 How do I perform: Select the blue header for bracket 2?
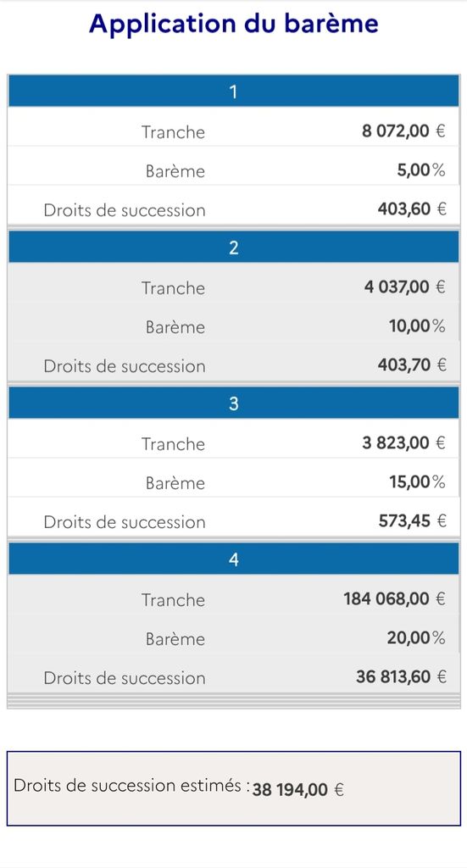pos(234,248)
